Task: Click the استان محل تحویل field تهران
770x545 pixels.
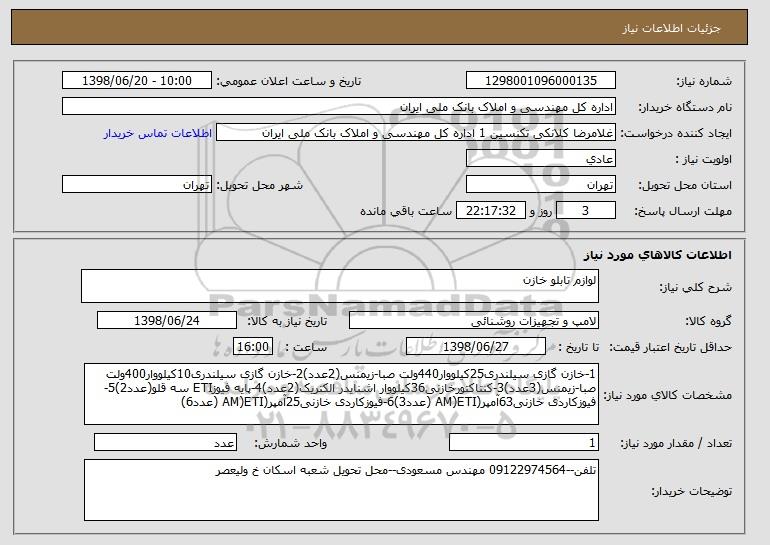Action: [x=541, y=185]
